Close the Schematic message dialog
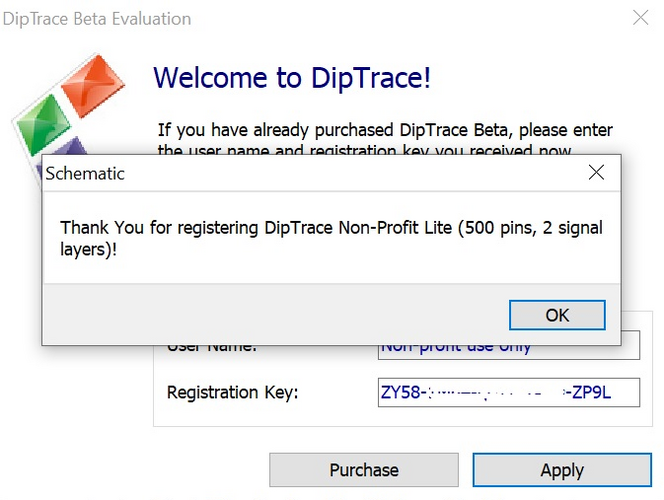 (x=596, y=172)
